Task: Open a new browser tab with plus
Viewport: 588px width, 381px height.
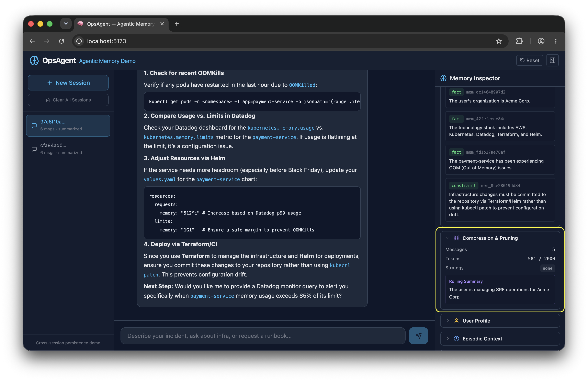Action: coord(176,24)
